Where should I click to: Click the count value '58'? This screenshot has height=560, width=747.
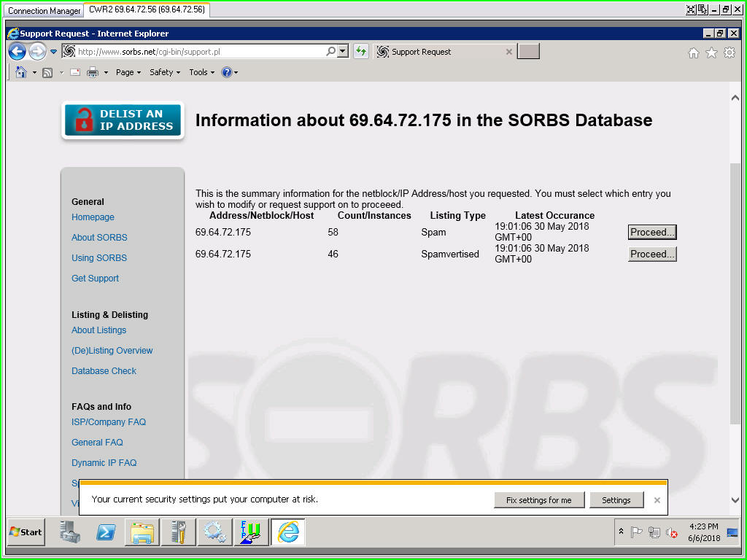pyautogui.click(x=333, y=233)
